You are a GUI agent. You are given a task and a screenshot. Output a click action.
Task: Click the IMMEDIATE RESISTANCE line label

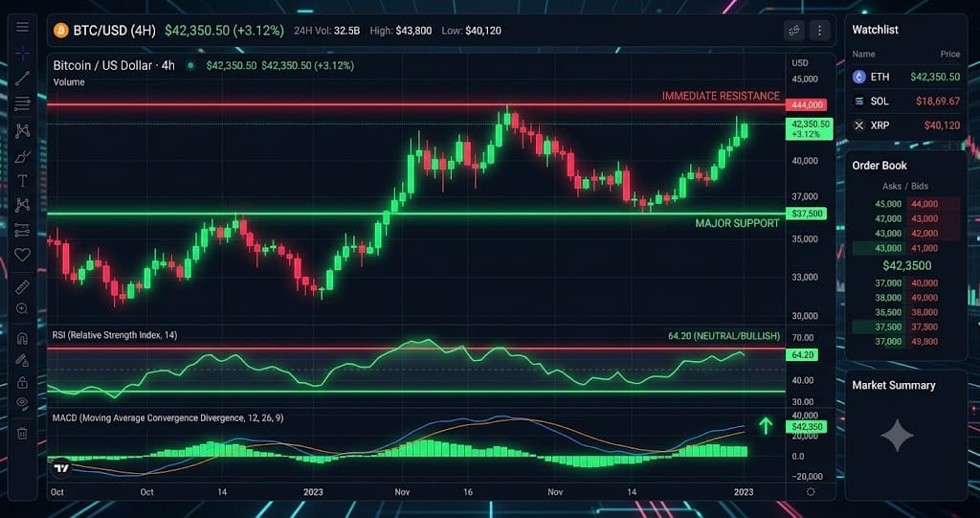[722, 97]
